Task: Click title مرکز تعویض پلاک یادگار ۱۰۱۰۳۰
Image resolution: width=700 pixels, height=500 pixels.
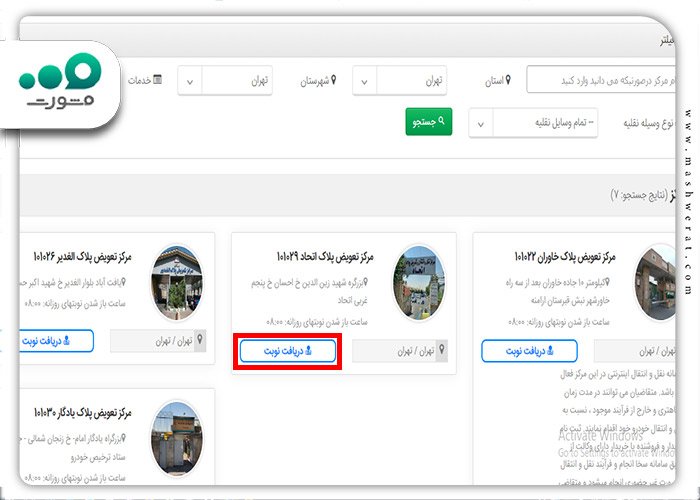Action: coord(83,413)
